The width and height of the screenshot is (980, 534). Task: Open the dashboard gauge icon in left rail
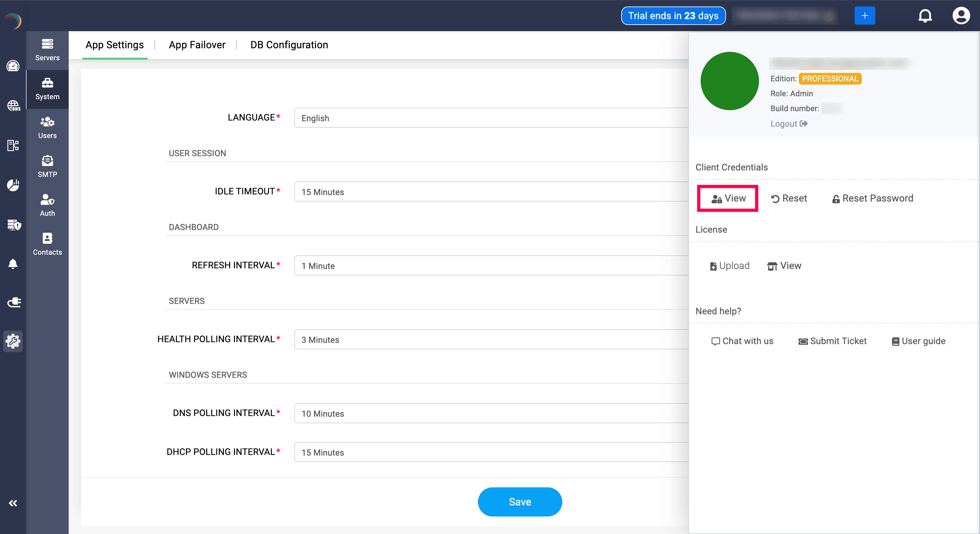coord(13,66)
